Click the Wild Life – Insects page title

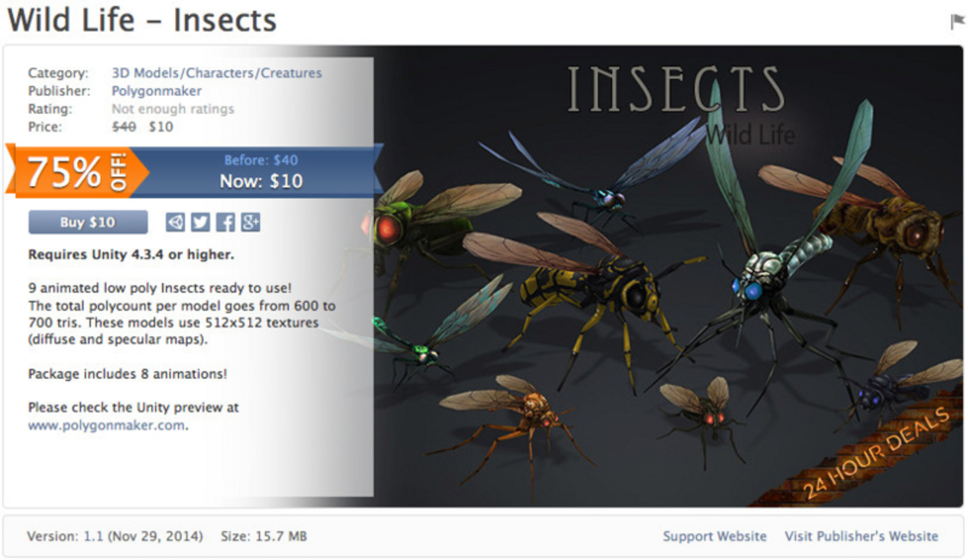142,20
